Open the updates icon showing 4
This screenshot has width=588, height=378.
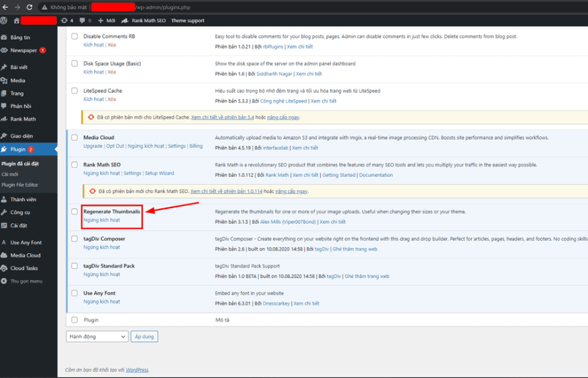click(x=67, y=20)
